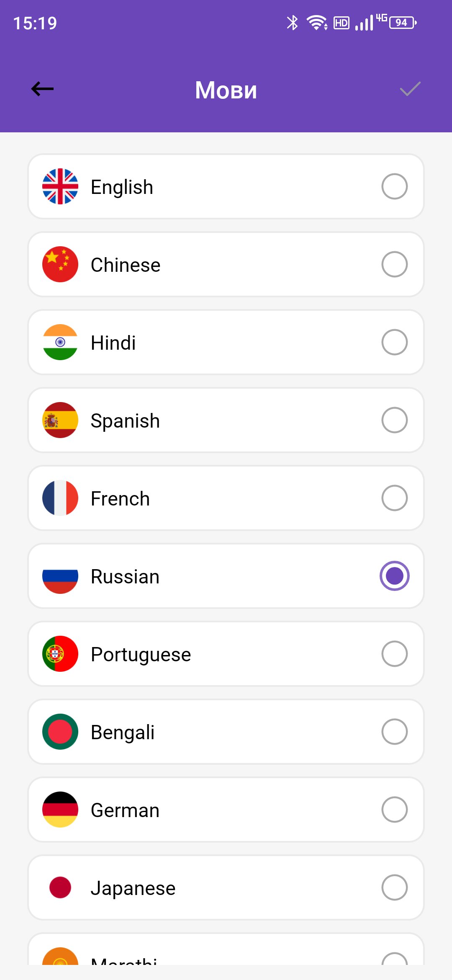Tap the partially visible Marathi row
Image resolution: width=452 pixels, height=980 pixels.
pos(226,952)
